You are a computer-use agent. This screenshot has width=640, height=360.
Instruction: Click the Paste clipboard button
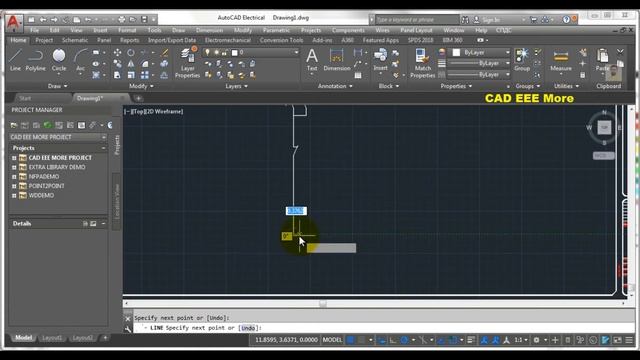pyautogui.click(x=602, y=60)
